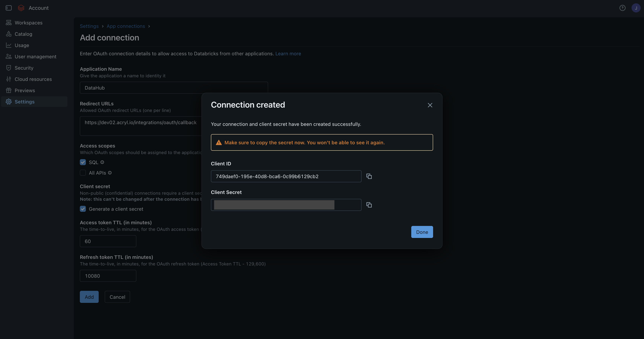
Task: Click the Settings breadcrumb link
Action: click(89, 26)
